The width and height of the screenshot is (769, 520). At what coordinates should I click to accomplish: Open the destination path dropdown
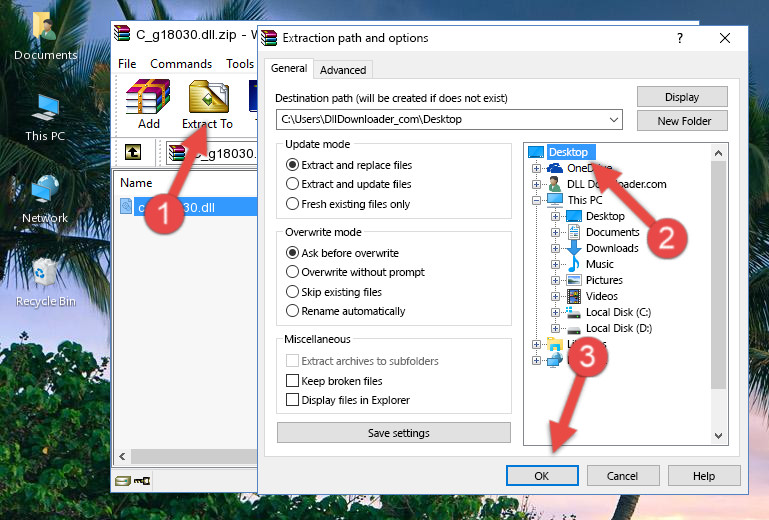(614, 120)
